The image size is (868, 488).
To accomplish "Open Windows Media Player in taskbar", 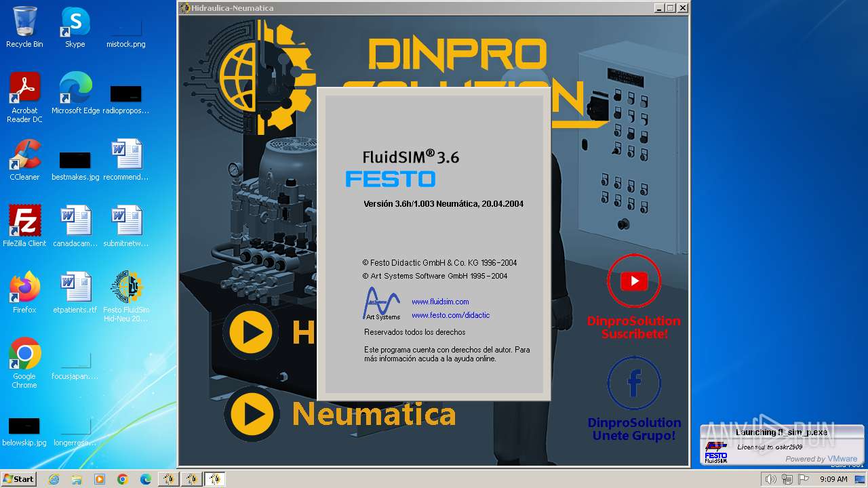I will click(x=100, y=479).
